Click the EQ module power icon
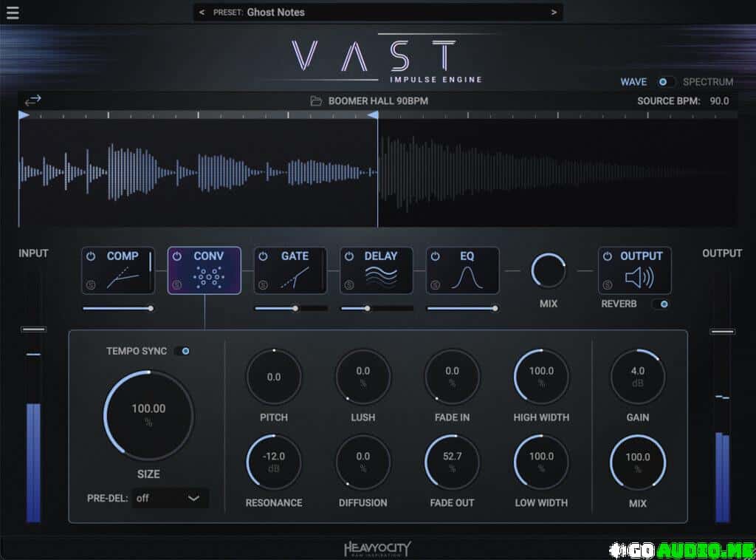The height and width of the screenshot is (560, 756). coord(436,256)
